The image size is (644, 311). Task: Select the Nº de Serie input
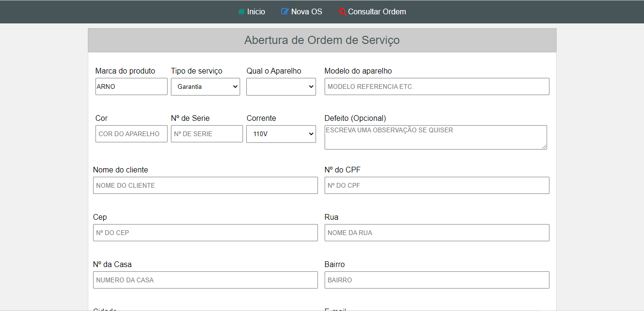[207, 134]
